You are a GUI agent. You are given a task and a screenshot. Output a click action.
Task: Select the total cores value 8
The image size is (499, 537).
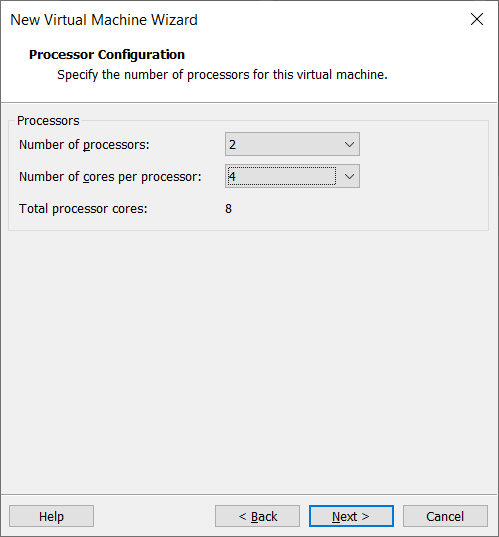pos(228,209)
